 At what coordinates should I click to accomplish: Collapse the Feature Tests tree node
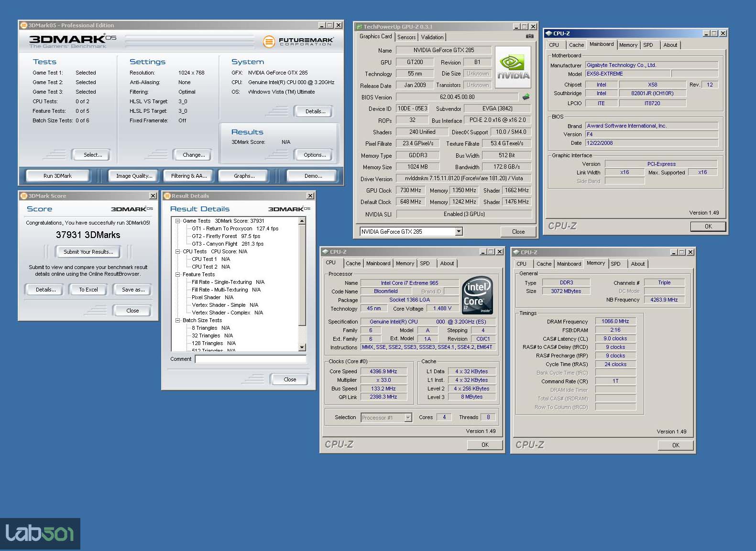177,274
